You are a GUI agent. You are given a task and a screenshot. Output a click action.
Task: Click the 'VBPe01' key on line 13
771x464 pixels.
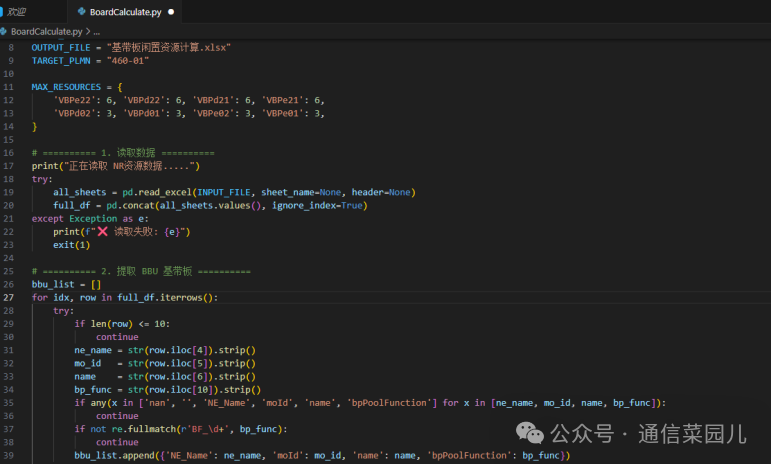pos(283,114)
